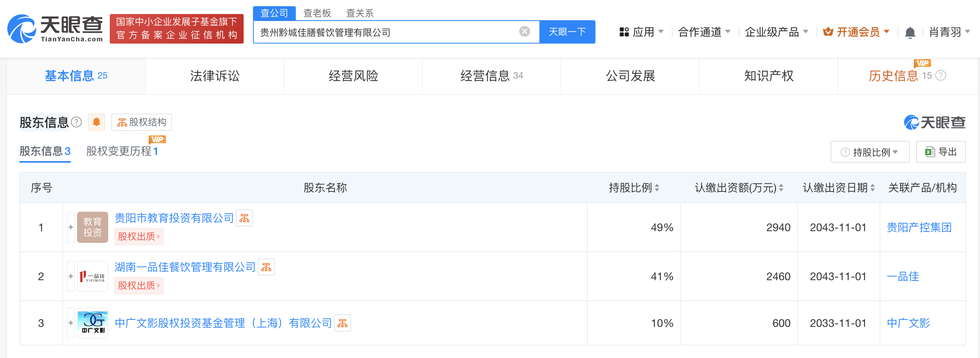Open 中广文影股权投资基金管理（上海）有限公司 link
980x358 pixels.
[x=223, y=323]
